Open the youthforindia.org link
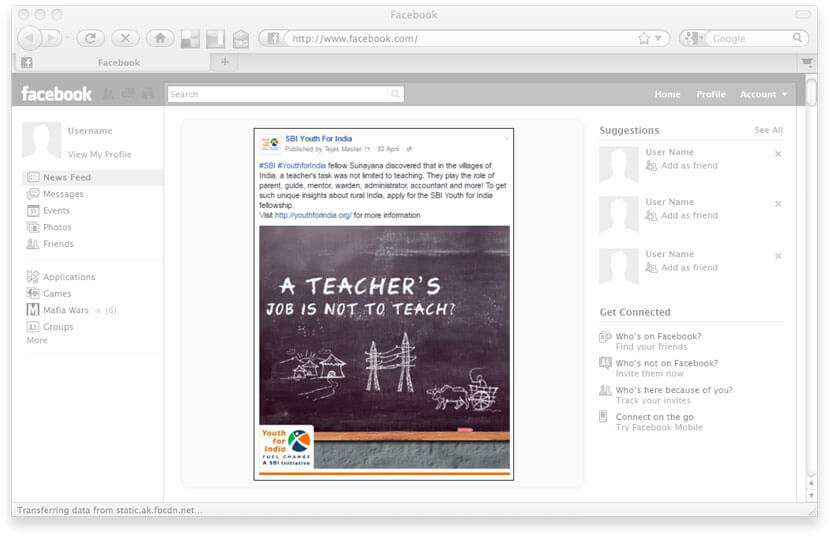The image size is (837, 536). click(313, 215)
